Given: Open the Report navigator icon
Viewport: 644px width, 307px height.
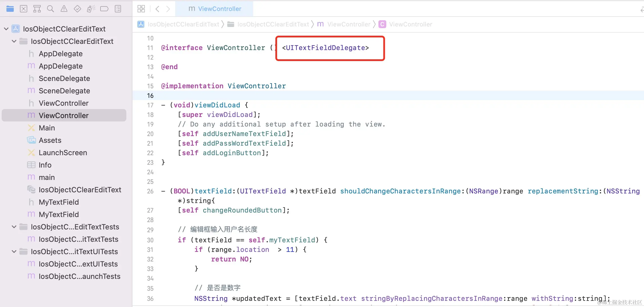Looking at the screenshot, I should (118, 9).
